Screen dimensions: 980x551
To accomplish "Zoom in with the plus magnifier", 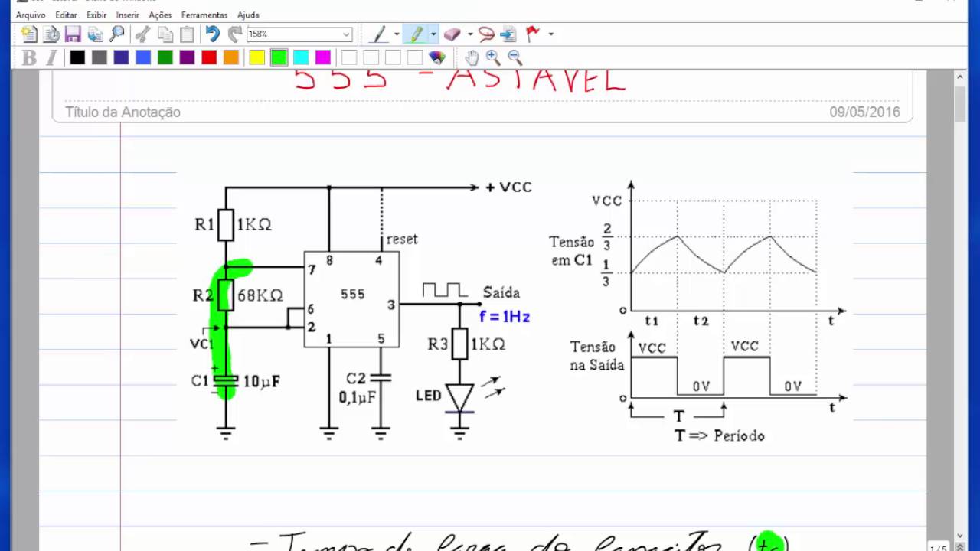I will [493, 57].
